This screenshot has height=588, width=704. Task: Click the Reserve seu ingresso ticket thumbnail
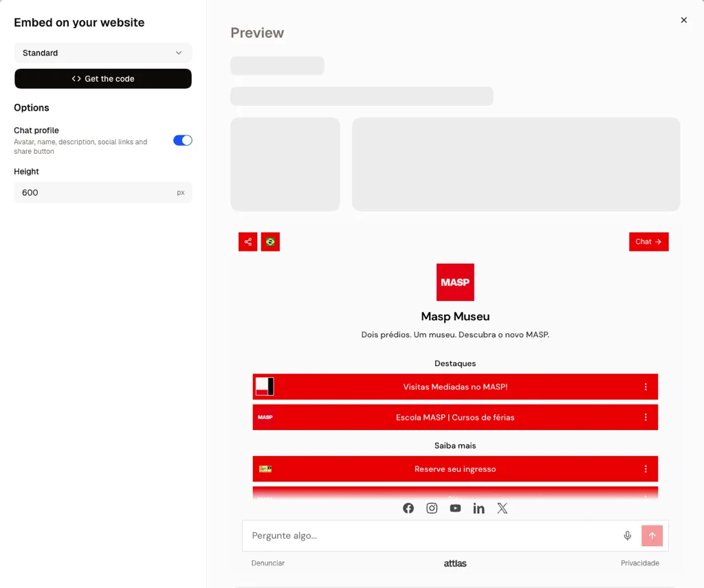(265, 468)
